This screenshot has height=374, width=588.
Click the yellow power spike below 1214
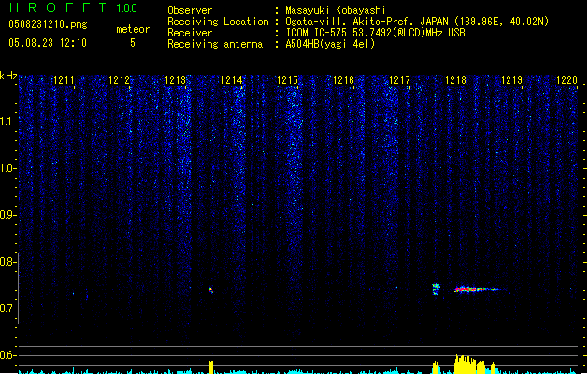[x=211, y=367]
